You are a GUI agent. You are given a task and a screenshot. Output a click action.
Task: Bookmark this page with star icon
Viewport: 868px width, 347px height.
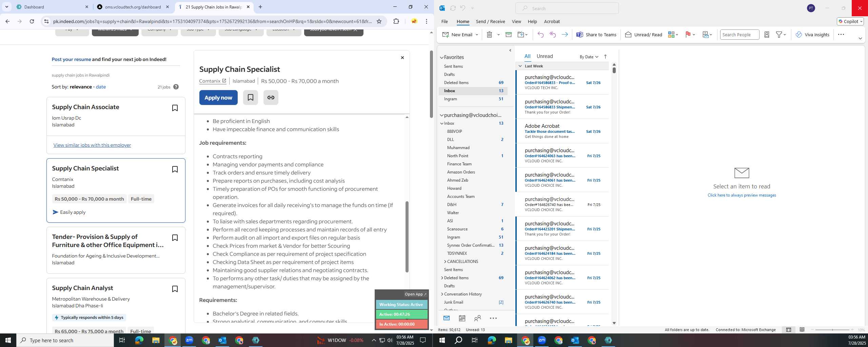(x=379, y=21)
